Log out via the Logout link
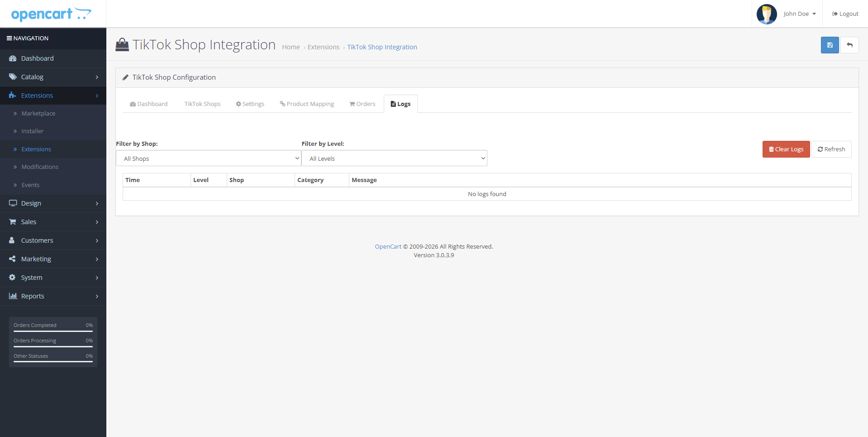The height and width of the screenshot is (437, 868). (x=845, y=14)
